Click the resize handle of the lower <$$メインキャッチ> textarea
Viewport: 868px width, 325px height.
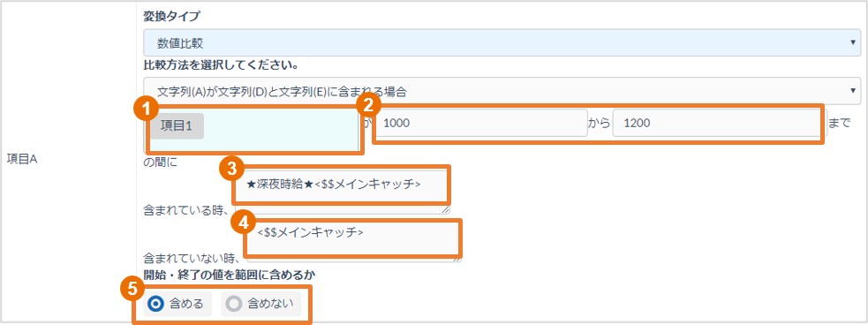coord(457,257)
